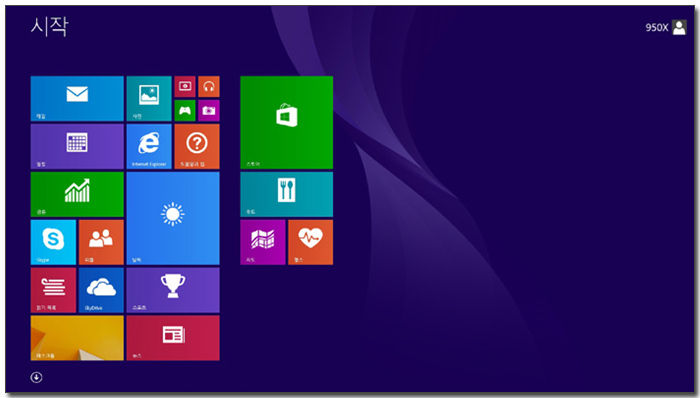Open the Games controller tile
Viewport: 700px width, 398px height.
point(185,111)
